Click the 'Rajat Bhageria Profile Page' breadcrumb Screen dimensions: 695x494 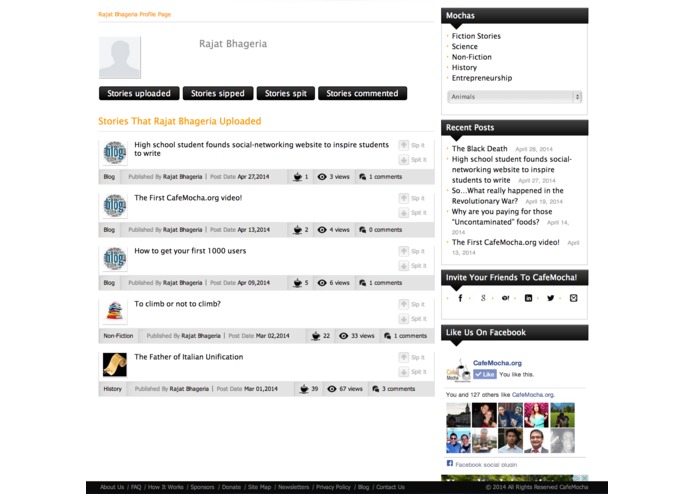[134, 14]
